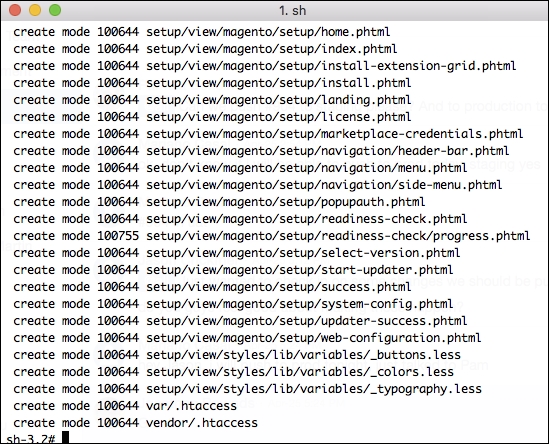
Task: Select the _typography.less line
Action: point(248,389)
